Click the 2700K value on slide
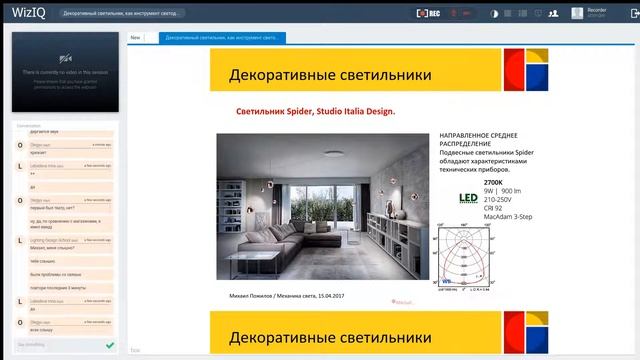The image size is (640, 360). [x=493, y=182]
